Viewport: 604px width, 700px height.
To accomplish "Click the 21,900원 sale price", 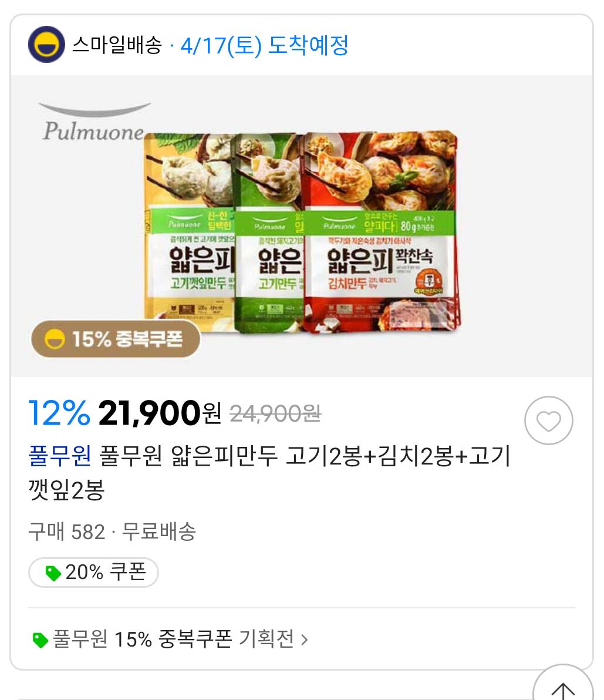I will 160,414.
